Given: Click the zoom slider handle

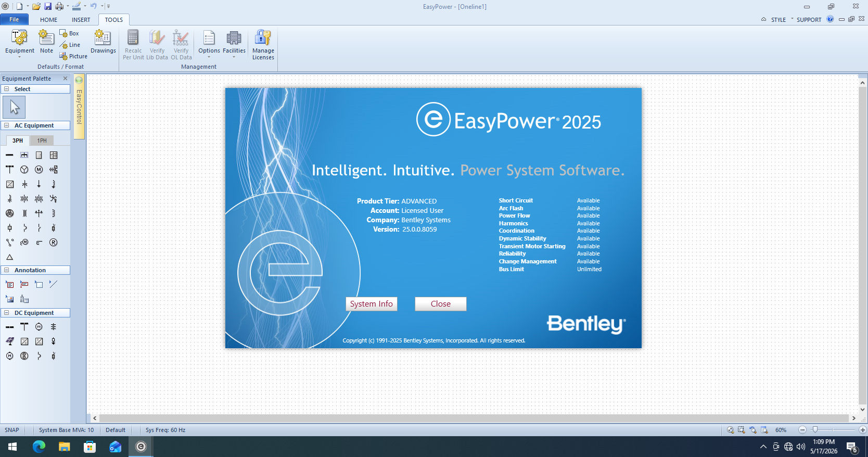Looking at the screenshot, I should pyautogui.click(x=815, y=429).
